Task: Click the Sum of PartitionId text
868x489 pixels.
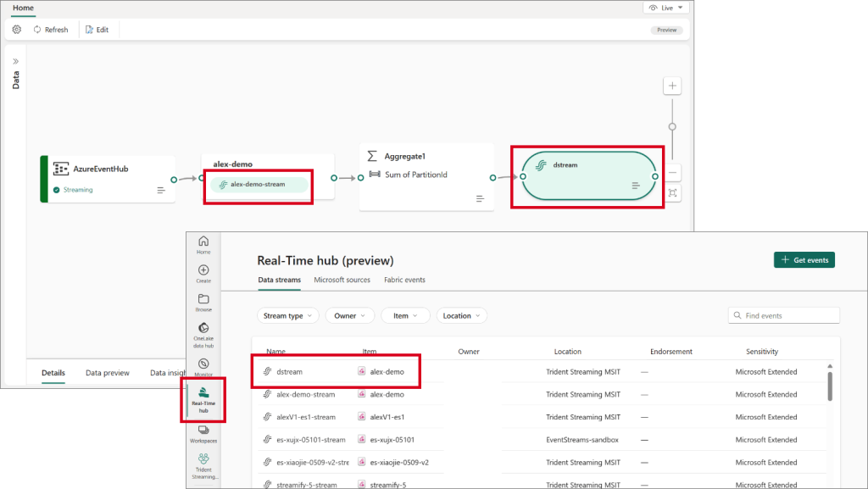Action: 415,175
